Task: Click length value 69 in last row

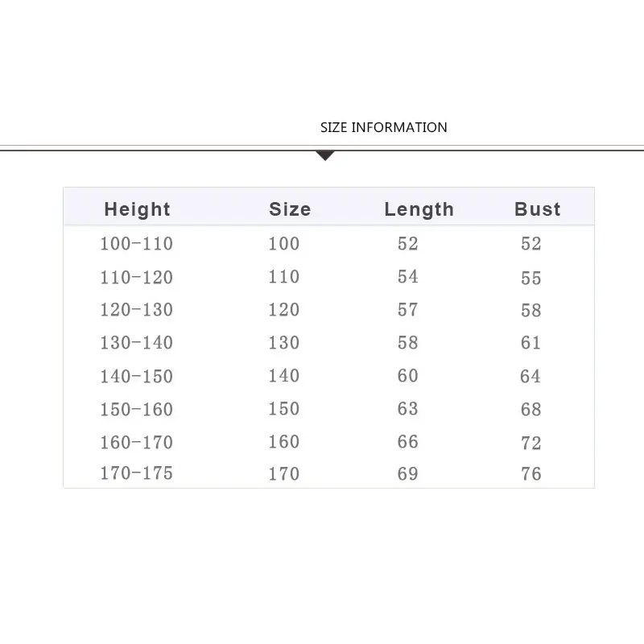Action: coord(408,474)
